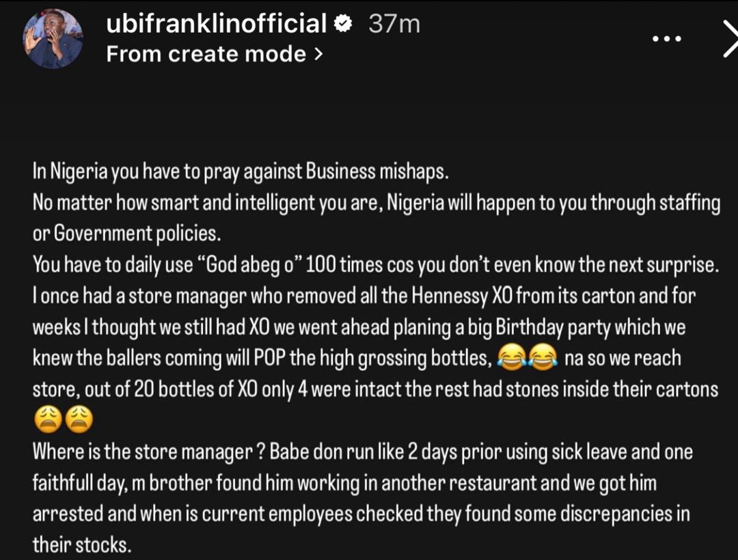The height and width of the screenshot is (560, 738).
Task: Expand the chevron after From create mode
Action: [x=318, y=55]
